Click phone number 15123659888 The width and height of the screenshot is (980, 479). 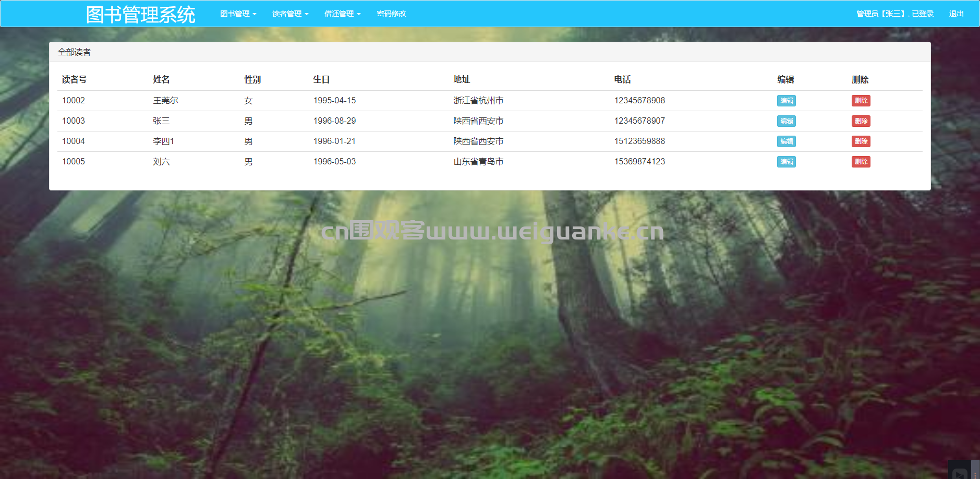[639, 141]
